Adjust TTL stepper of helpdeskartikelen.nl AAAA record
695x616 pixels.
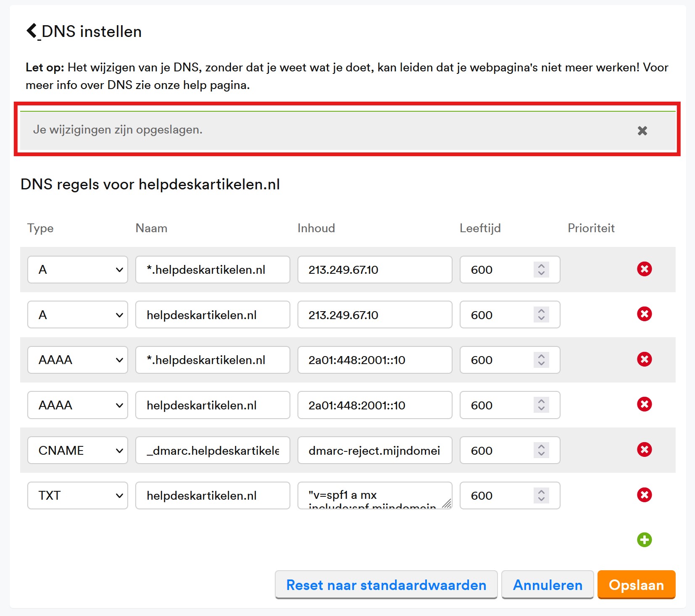click(x=541, y=405)
